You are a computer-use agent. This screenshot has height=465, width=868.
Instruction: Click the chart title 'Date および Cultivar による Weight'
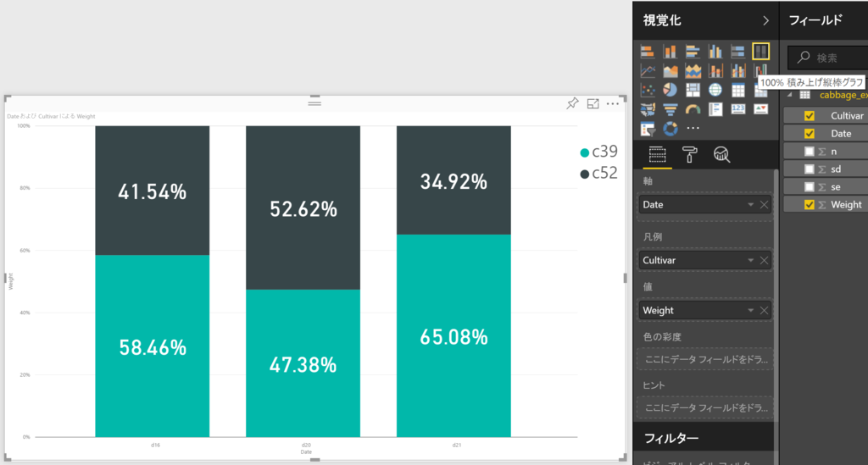pyautogui.click(x=51, y=116)
